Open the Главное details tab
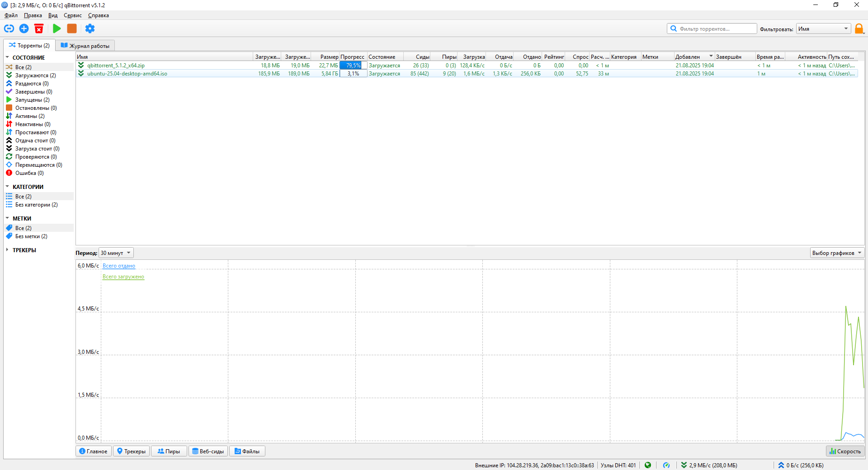This screenshot has height=470, width=868. pos(94,451)
